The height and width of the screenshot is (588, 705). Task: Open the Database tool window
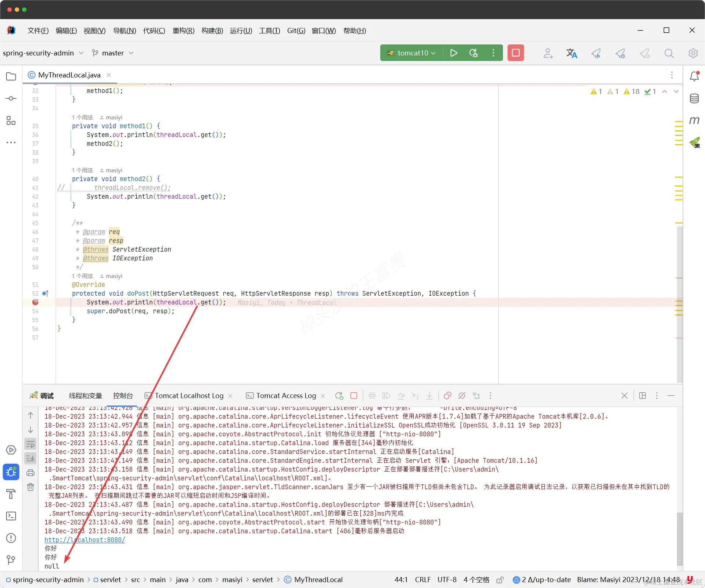point(694,98)
